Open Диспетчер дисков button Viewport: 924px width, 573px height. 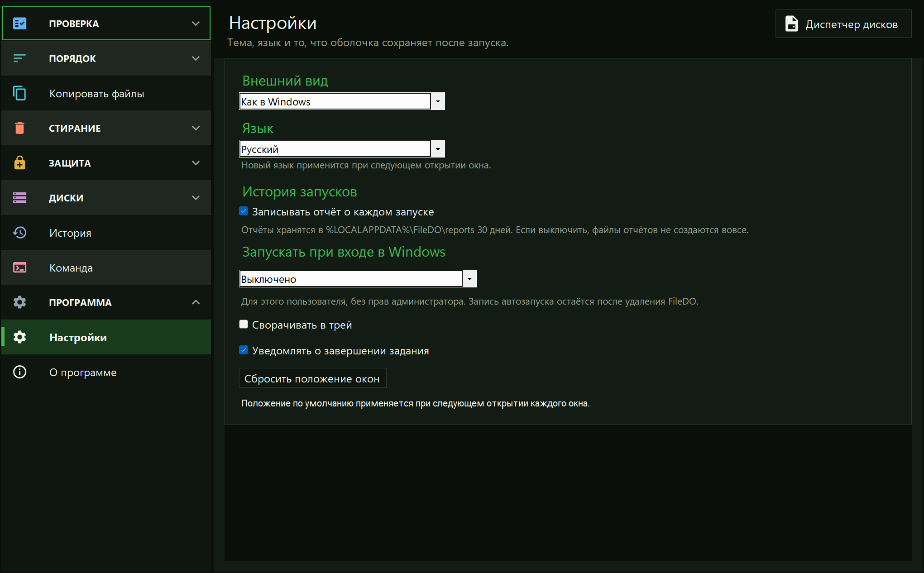tap(843, 24)
